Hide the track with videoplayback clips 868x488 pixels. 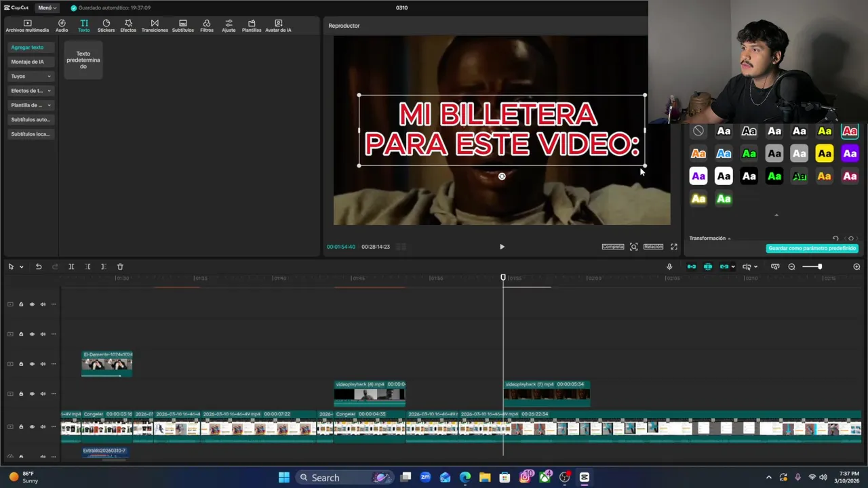[32, 394]
